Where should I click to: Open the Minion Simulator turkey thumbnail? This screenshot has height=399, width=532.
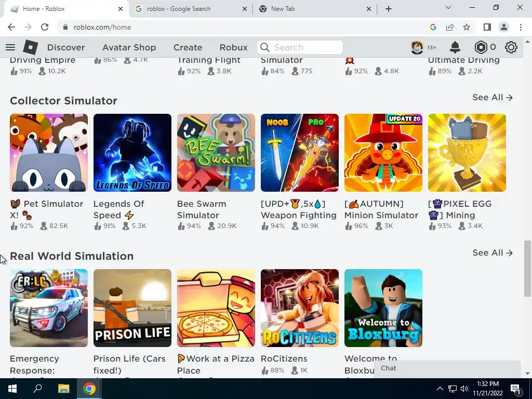[x=383, y=153]
